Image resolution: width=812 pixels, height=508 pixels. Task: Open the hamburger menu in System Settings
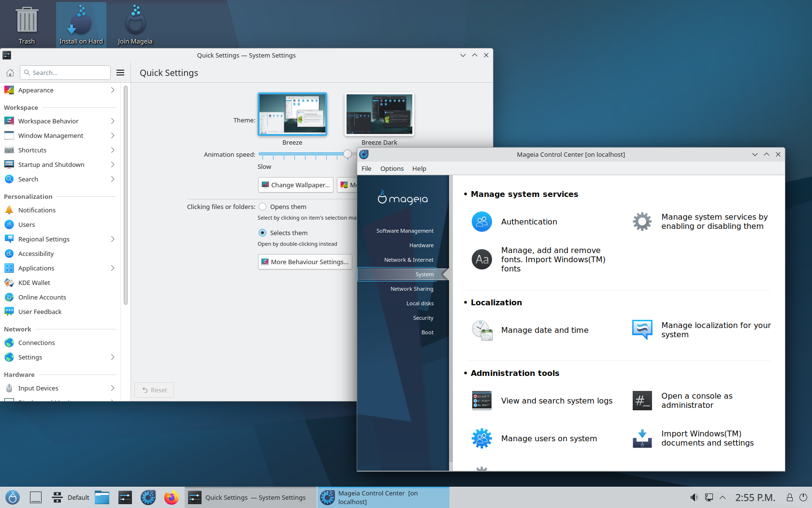tap(120, 73)
